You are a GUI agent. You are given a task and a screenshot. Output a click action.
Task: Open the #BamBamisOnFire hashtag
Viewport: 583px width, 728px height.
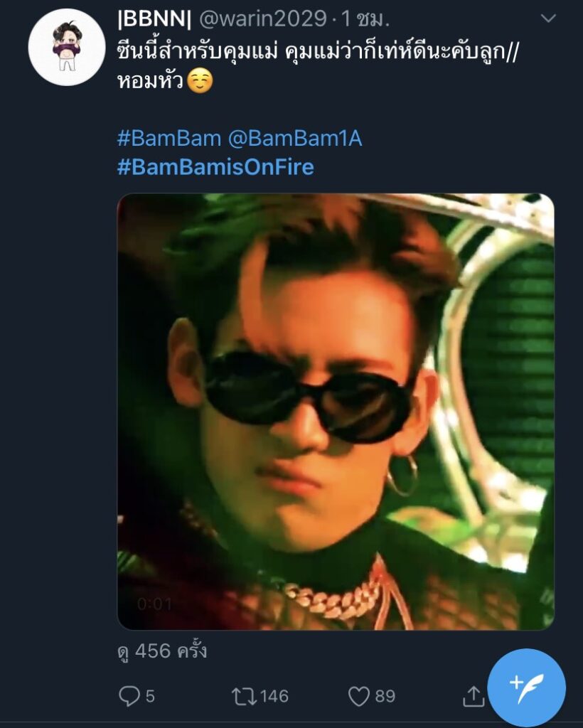215,167
